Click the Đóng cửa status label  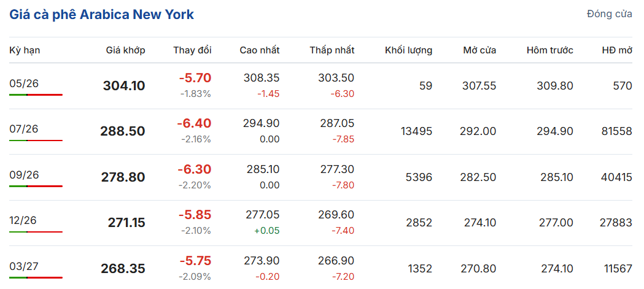[x=609, y=14]
